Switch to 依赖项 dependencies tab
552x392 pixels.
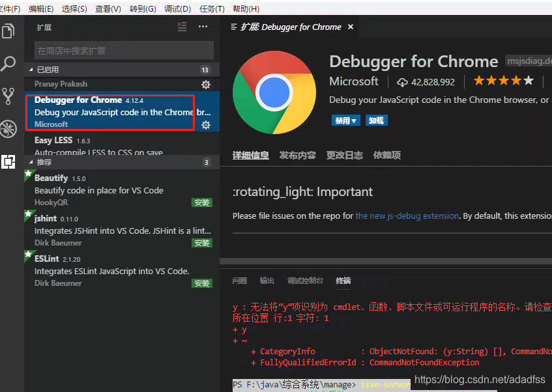pos(387,155)
